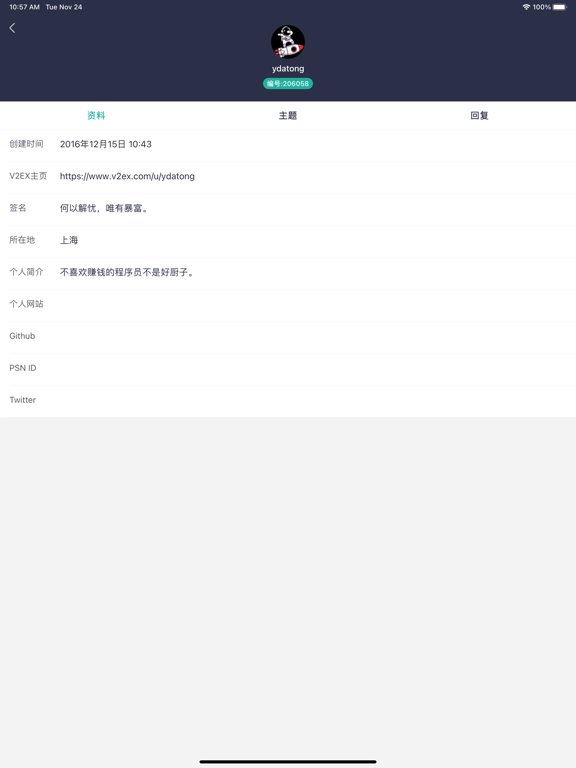The width and height of the screenshot is (576, 768).
Task: Tap the 个人简介 label
Action: 26,272
